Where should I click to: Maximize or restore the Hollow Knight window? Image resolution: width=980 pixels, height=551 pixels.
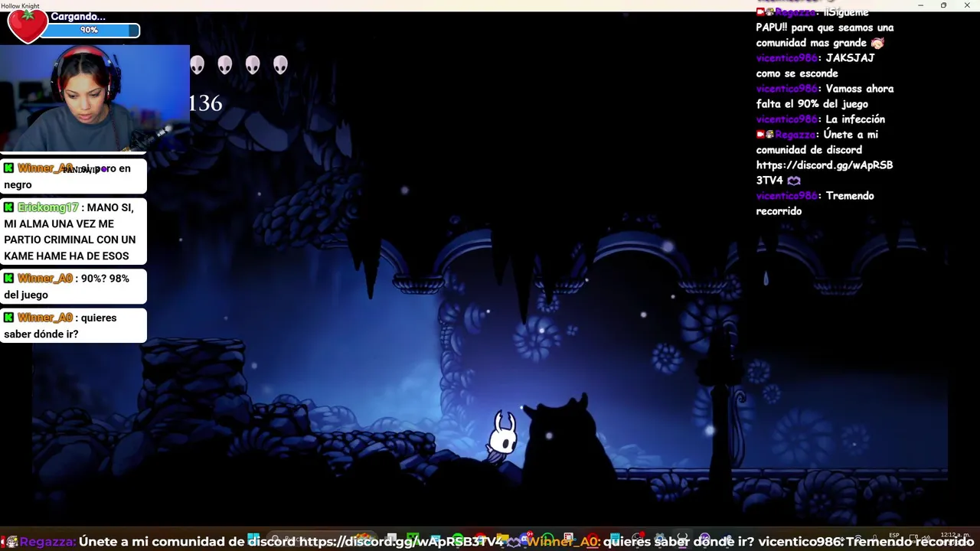point(943,5)
